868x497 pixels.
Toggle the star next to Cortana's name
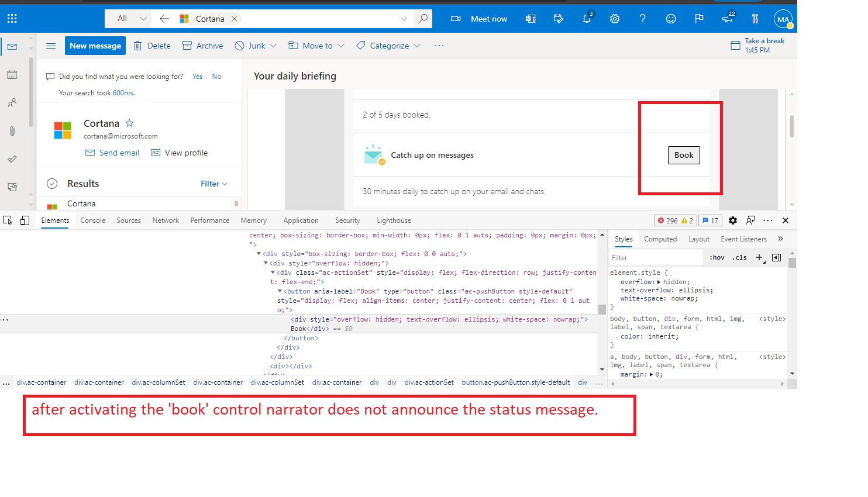pos(129,123)
